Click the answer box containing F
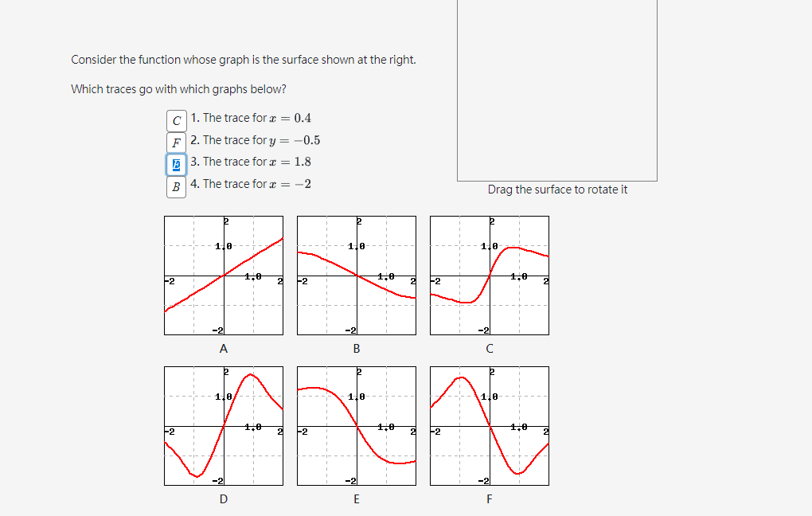Image resolution: width=812 pixels, height=516 pixels. click(x=176, y=143)
